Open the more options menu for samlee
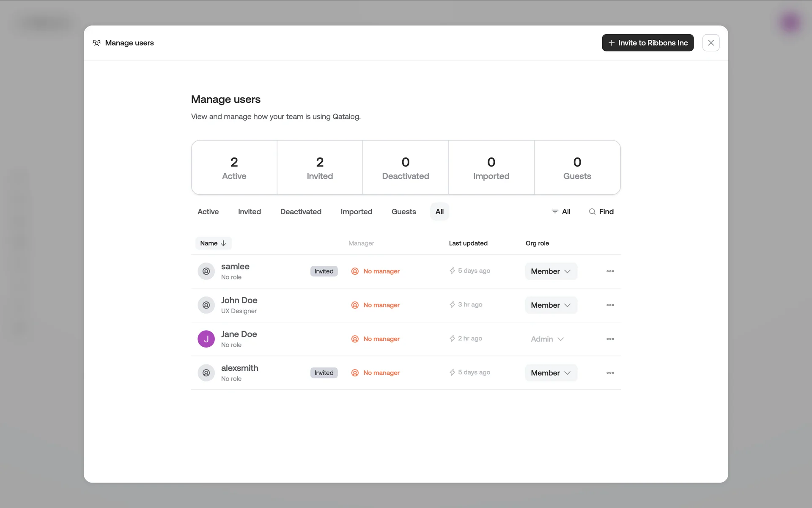Screen dimensions: 812x508 point(610,271)
